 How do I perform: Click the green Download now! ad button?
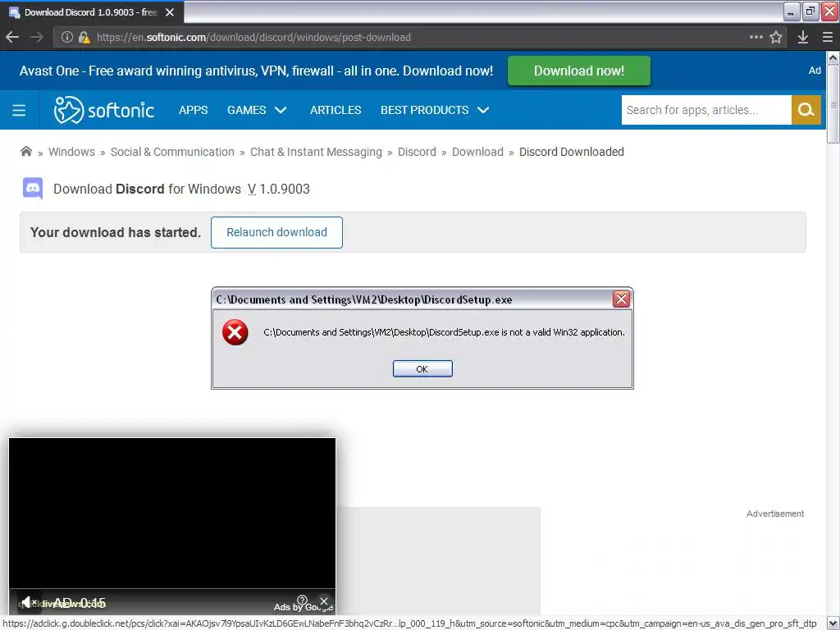click(x=578, y=71)
